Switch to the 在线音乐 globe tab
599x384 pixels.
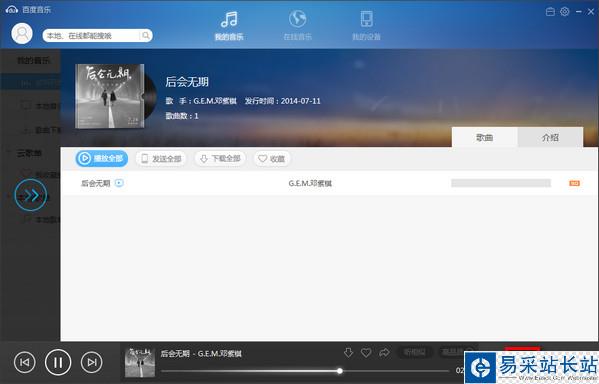coord(297,26)
